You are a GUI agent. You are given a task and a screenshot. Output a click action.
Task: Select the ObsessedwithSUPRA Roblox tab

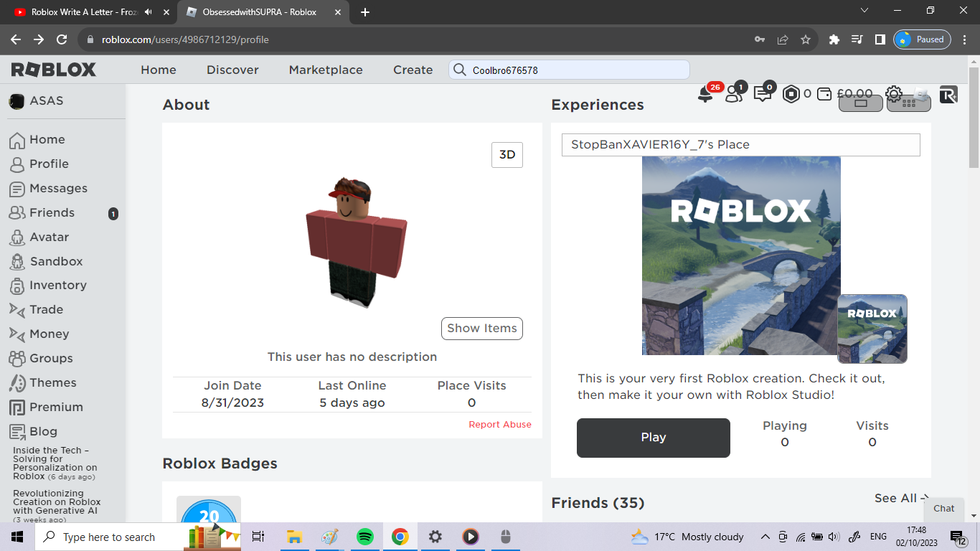coord(262,12)
